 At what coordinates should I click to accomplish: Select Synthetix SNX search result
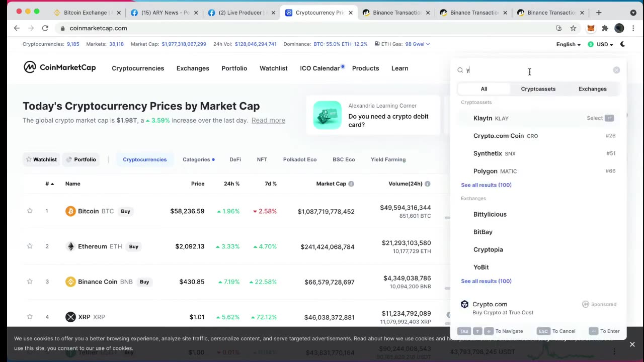[x=538, y=153]
